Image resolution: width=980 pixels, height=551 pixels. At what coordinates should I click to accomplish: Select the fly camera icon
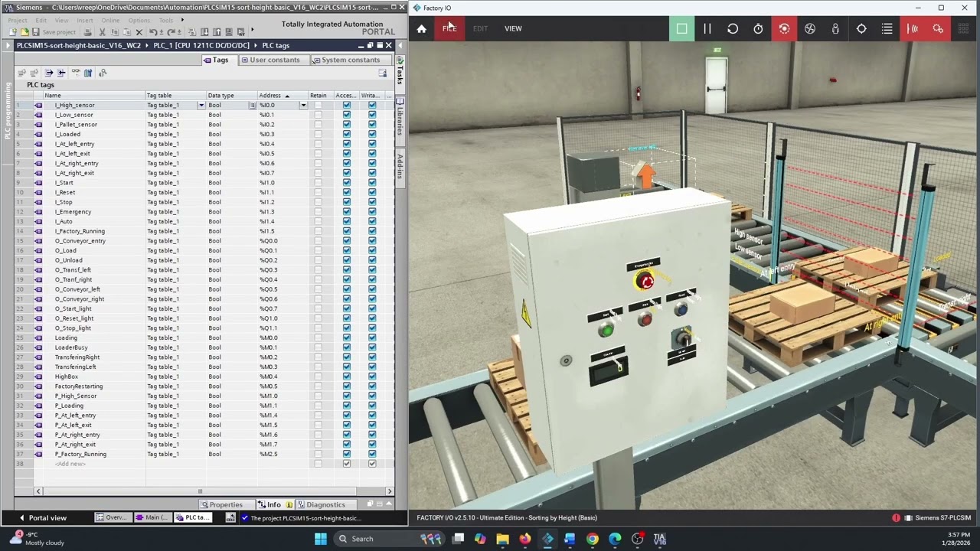[x=810, y=29]
